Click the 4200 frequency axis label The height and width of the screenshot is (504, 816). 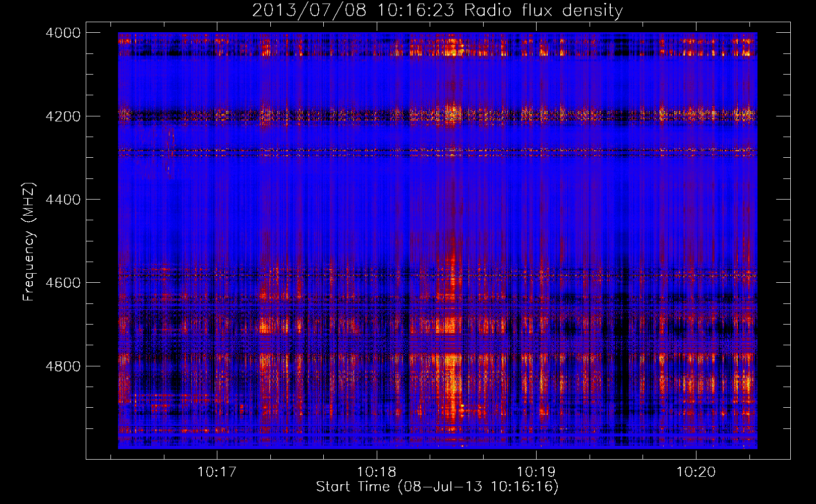click(63, 116)
